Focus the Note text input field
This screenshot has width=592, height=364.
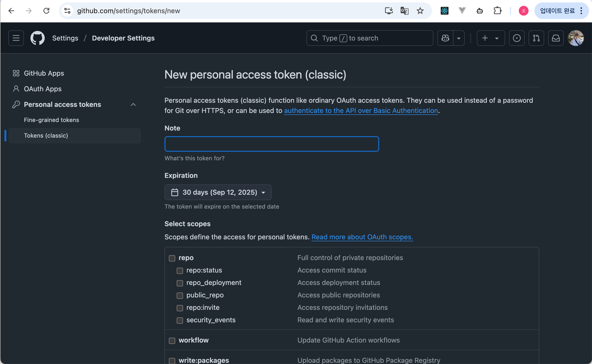point(272,144)
